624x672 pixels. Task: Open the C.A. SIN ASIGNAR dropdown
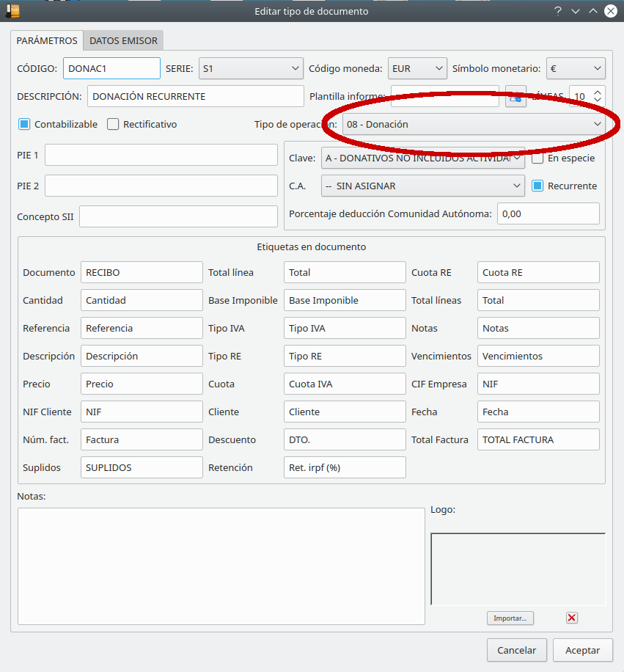[x=422, y=186]
